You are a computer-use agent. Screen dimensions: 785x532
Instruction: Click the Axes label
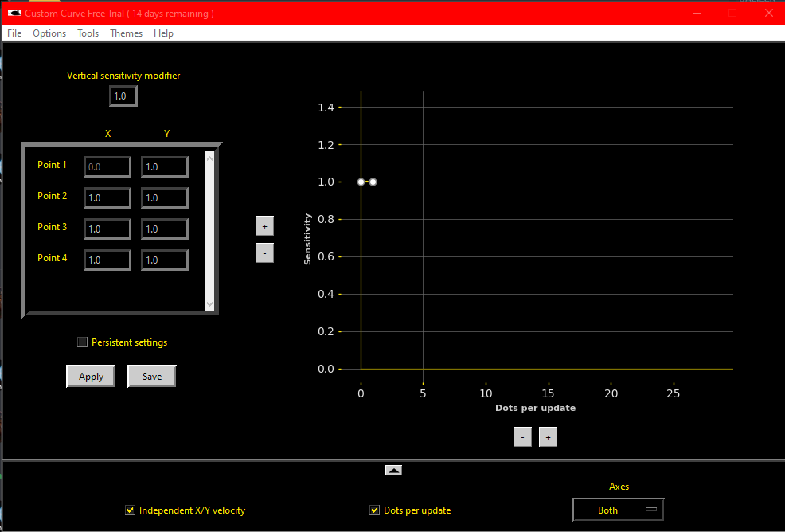click(619, 487)
